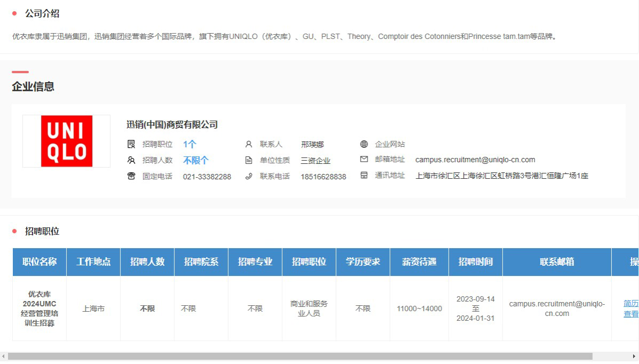Click the UNIQLO company logo

tap(67, 141)
